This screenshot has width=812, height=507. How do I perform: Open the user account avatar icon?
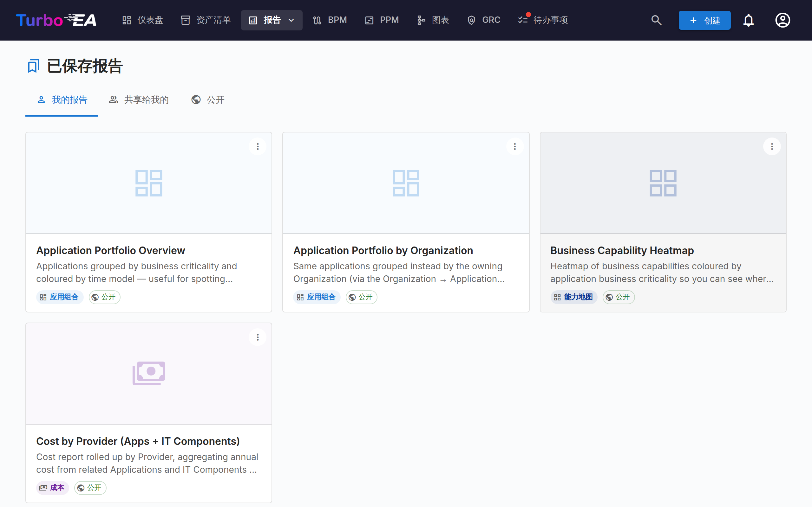783,20
